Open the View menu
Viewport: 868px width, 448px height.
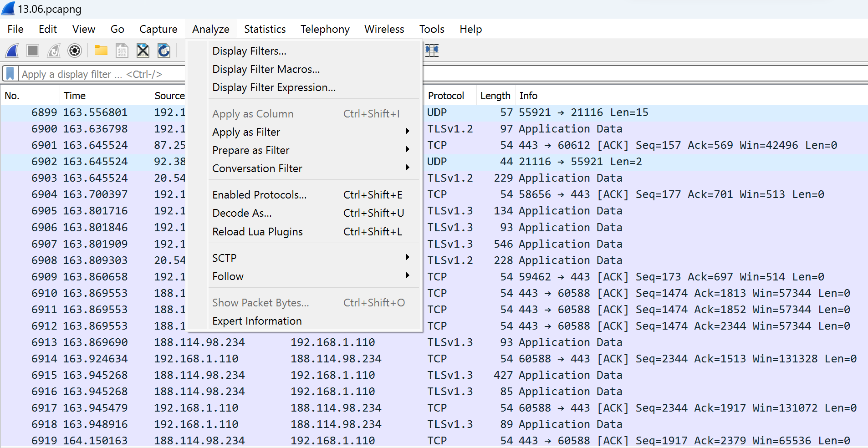[x=84, y=29]
